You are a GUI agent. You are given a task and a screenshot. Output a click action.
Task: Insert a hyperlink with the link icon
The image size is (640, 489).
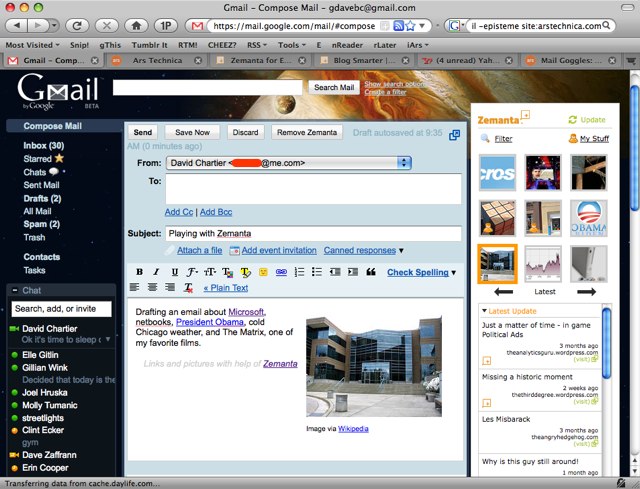click(281, 272)
